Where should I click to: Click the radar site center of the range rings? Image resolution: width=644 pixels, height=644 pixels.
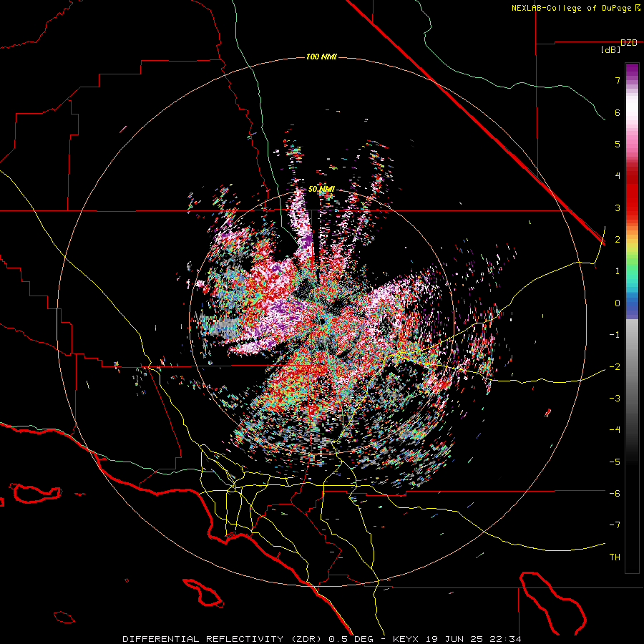pyautogui.click(x=321, y=321)
